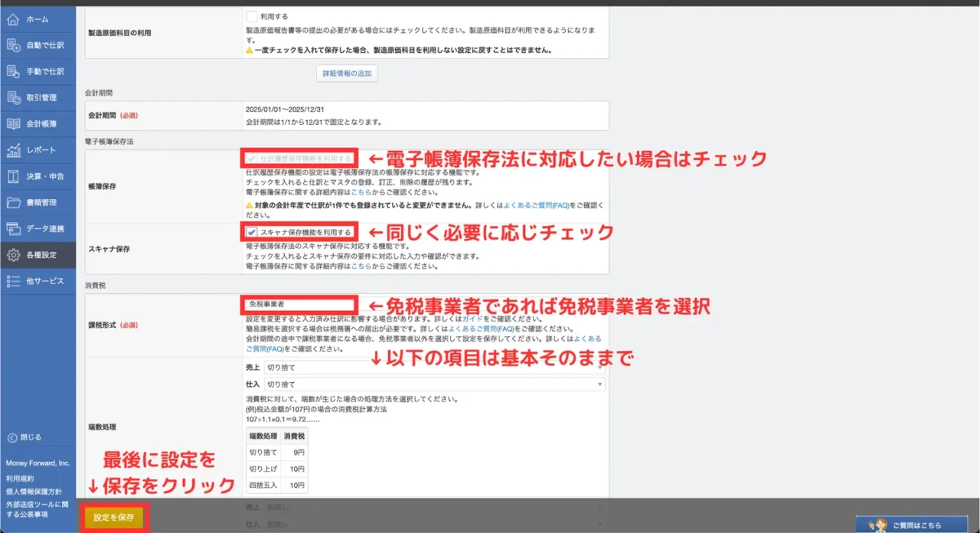The width and height of the screenshot is (980, 533).
Task: Open 手動で仕訳 sidebar icon
Action: (x=13, y=71)
